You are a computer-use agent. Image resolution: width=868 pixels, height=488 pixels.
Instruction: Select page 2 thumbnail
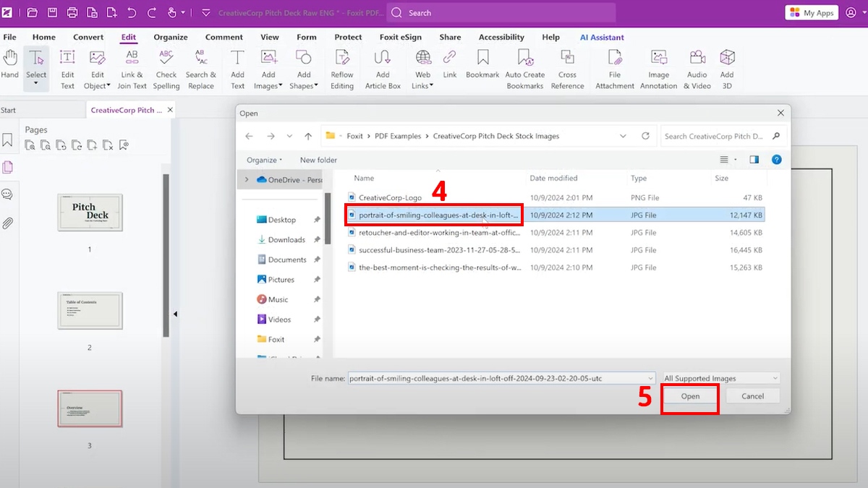point(90,310)
